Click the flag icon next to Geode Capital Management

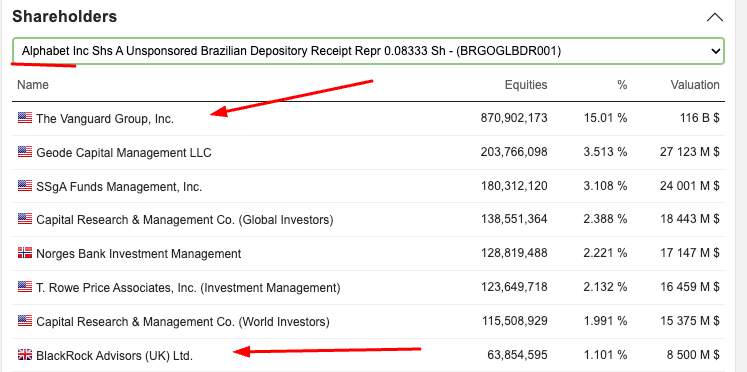[25, 152]
